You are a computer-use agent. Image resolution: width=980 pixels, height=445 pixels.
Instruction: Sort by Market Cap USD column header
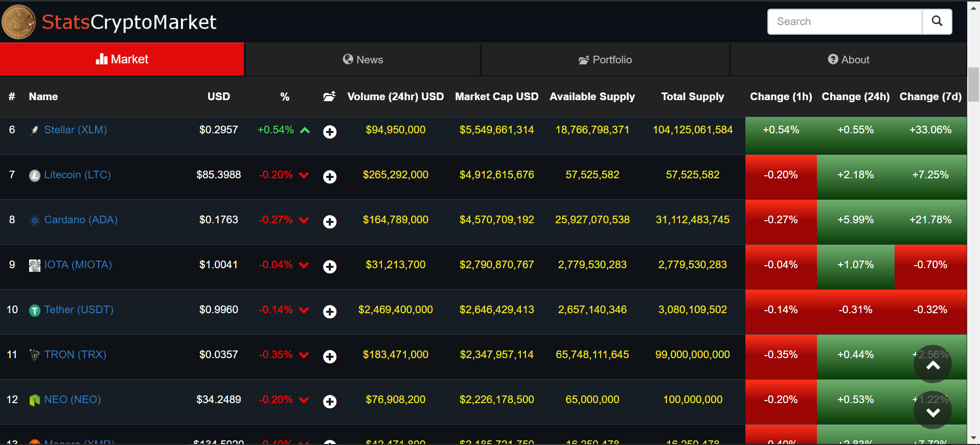pos(496,97)
